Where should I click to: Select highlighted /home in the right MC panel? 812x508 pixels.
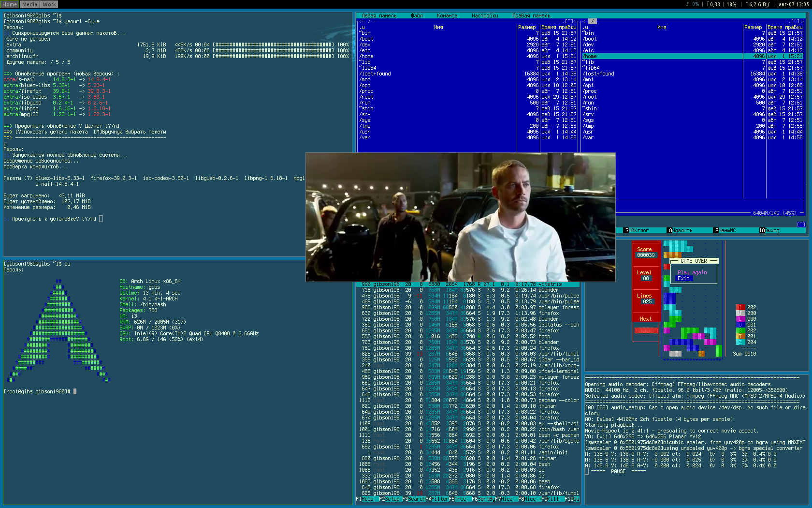pyautogui.click(x=693, y=56)
